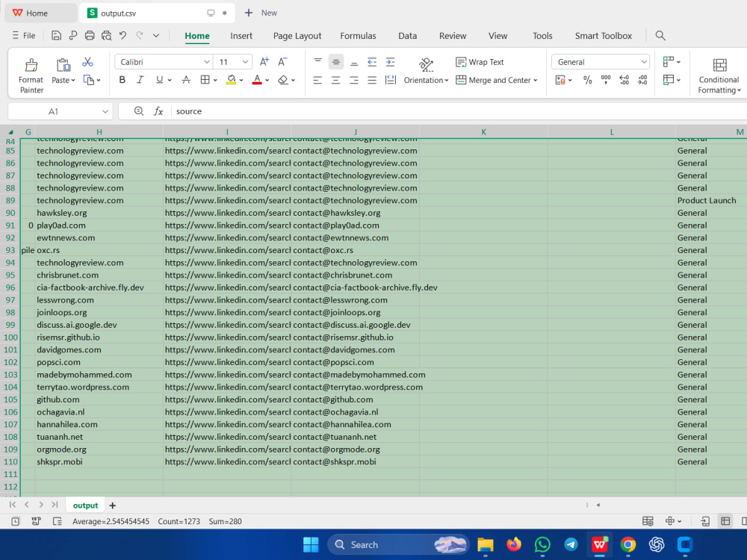The height and width of the screenshot is (560, 747).
Task: Open the font size dropdown
Action: tap(245, 62)
